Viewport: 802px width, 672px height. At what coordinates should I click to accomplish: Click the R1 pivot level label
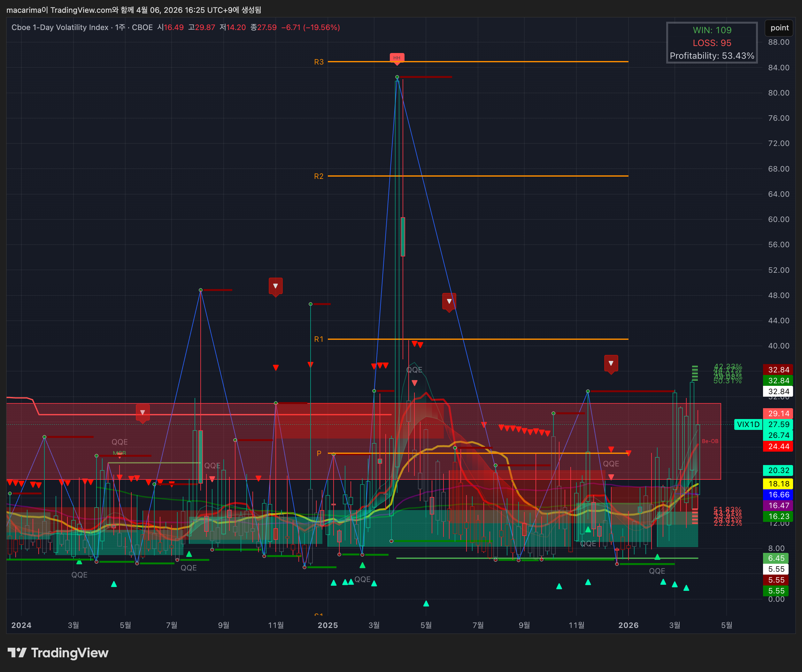pyautogui.click(x=319, y=339)
